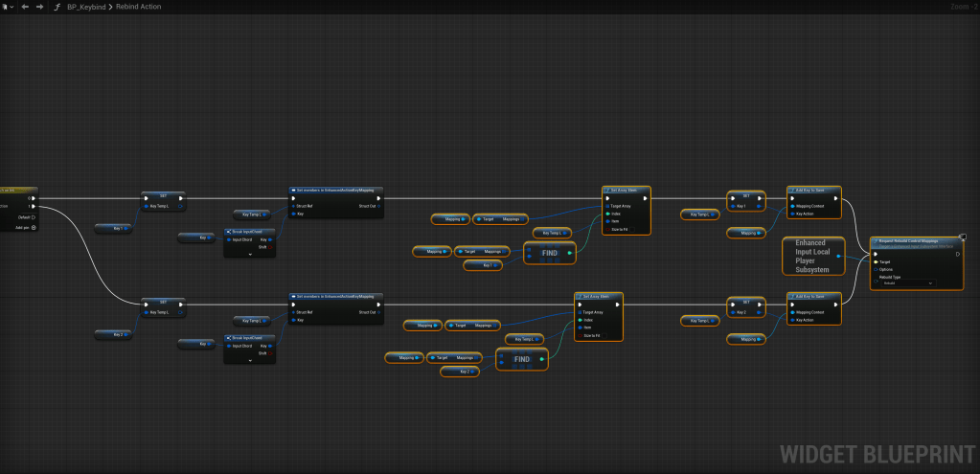The width and height of the screenshot is (980, 474).
Task: Open the BP_Keybind breadcrumb
Action: coord(86,7)
